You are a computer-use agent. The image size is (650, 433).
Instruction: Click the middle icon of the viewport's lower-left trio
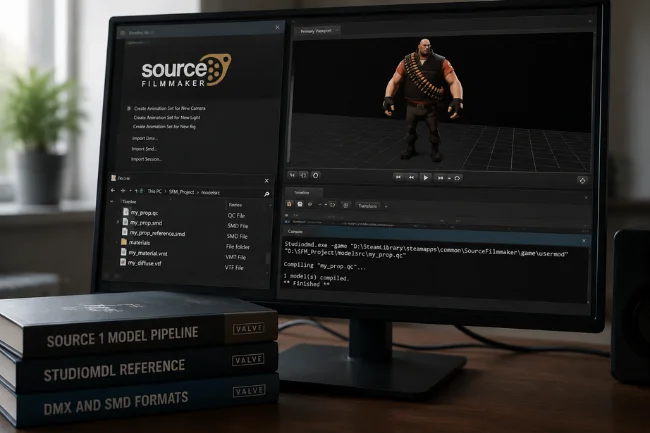(x=303, y=175)
